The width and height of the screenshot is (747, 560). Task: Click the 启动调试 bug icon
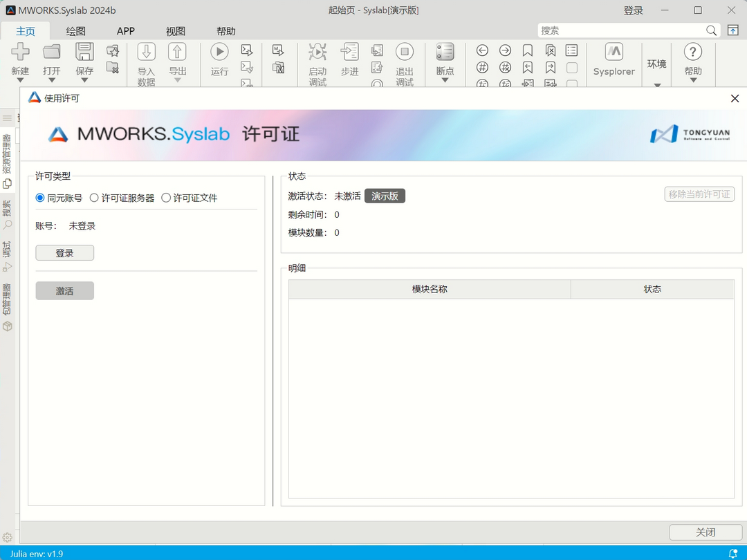click(317, 51)
